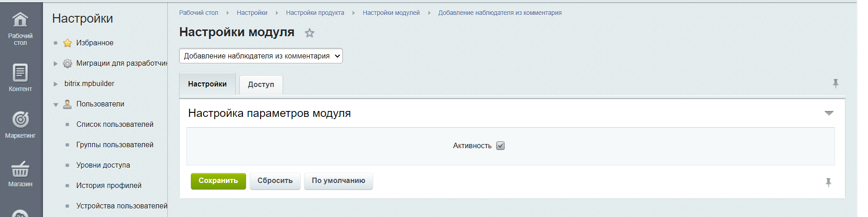Add page to favorites with star icon

[x=309, y=33]
